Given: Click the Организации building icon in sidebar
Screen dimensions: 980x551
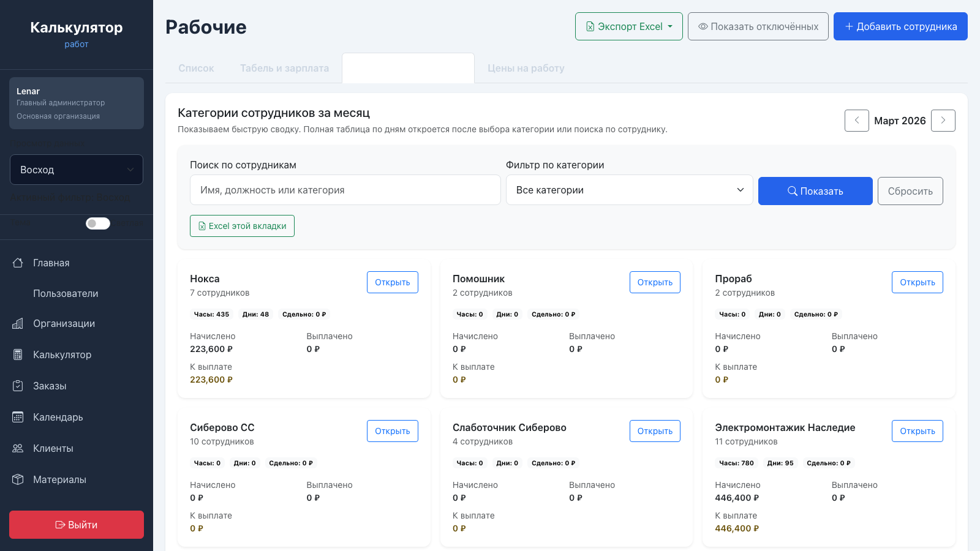Looking at the screenshot, I should tap(18, 323).
